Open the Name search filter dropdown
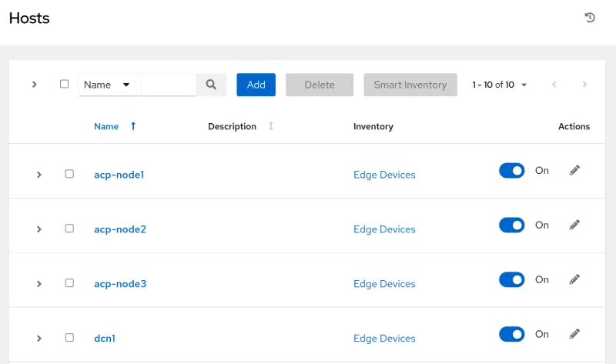 109,85
